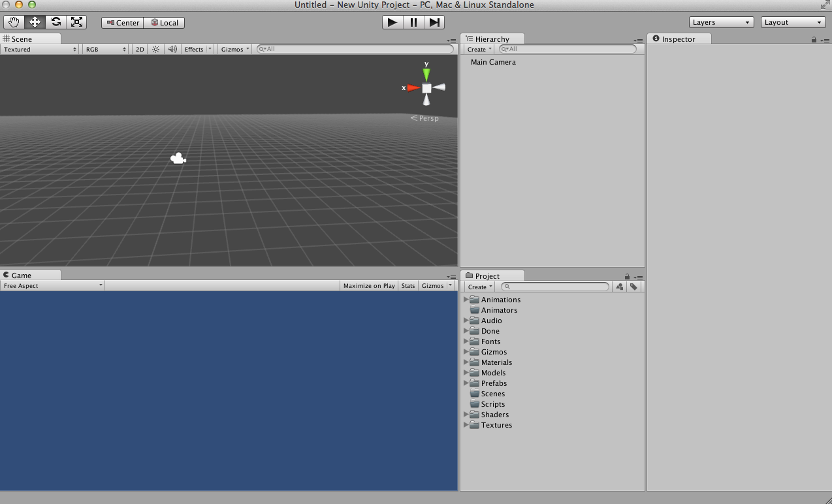
Task: Click the Scene view search field
Action: 355,49
